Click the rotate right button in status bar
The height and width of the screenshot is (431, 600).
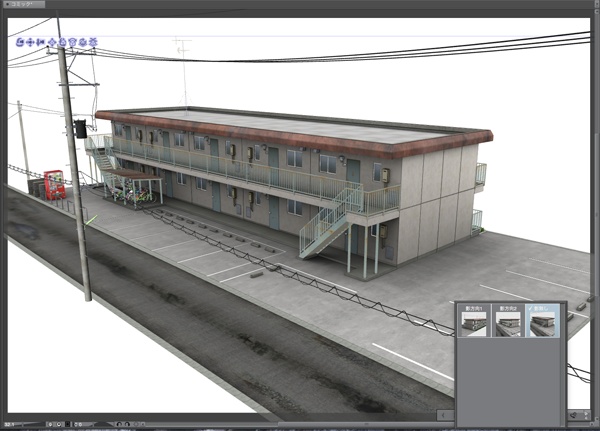tap(127, 424)
